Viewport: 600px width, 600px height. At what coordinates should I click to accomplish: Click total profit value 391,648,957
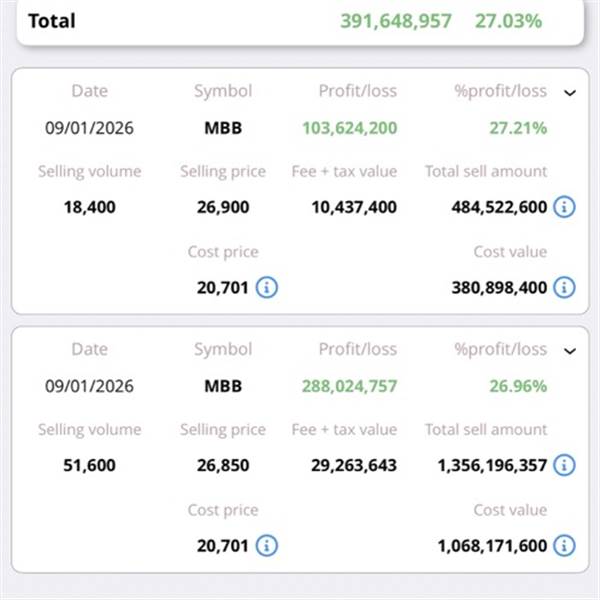point(396,20)
